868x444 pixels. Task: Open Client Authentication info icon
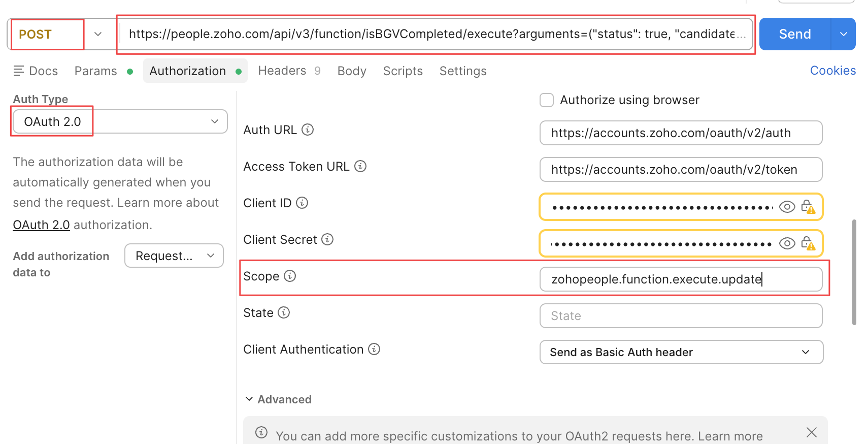(374, 349)
